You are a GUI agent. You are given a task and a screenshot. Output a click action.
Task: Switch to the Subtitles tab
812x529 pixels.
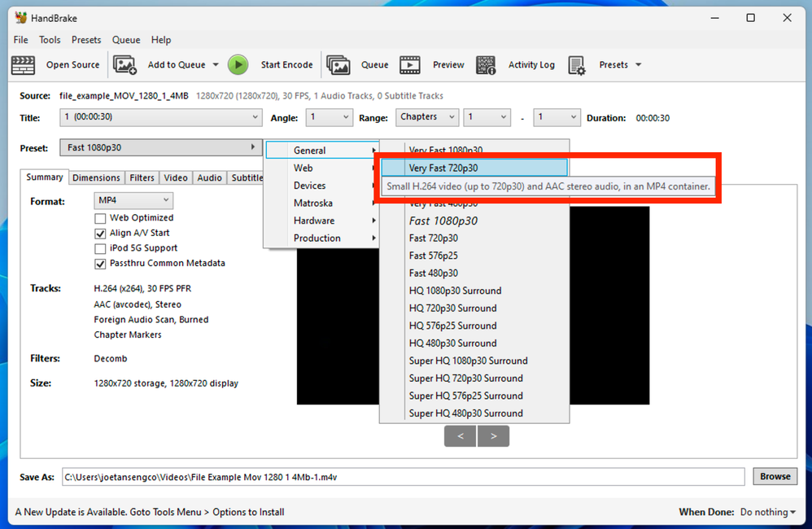(x=247, y=177)
